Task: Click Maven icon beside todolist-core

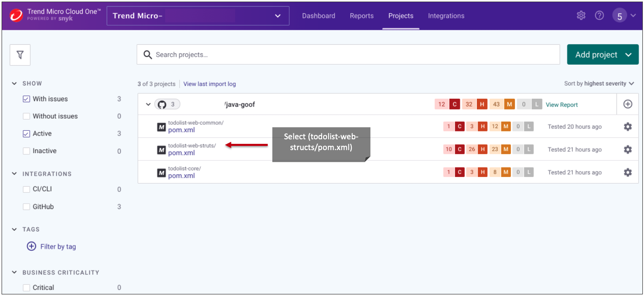Action: click(161, 173)
